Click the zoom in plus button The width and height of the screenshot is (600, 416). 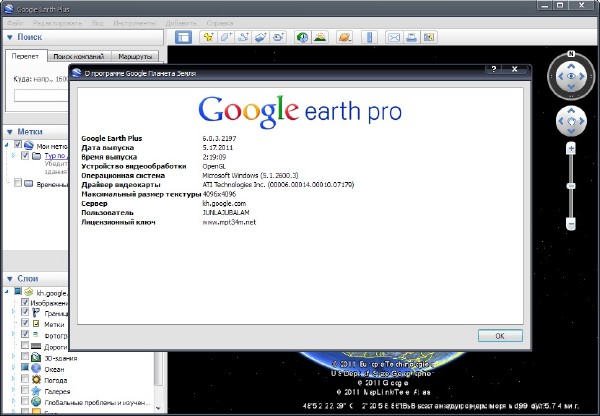(x=571, y=148)
